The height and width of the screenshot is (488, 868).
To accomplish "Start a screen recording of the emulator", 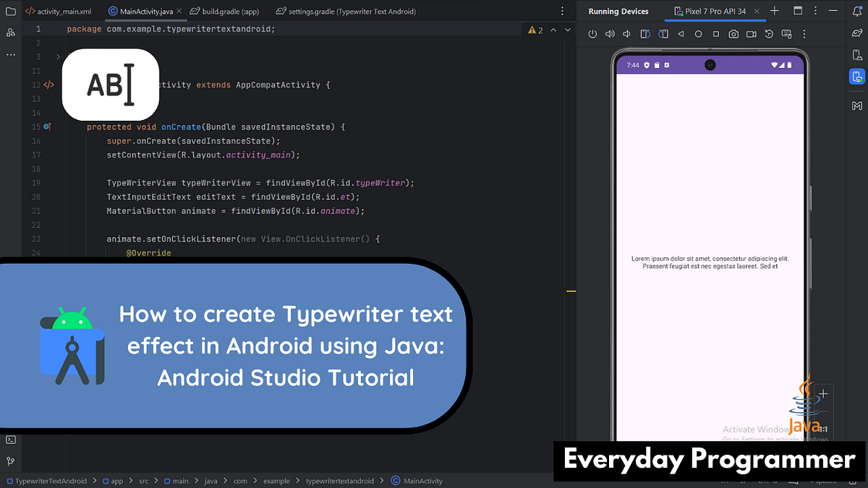I will 751,33.
